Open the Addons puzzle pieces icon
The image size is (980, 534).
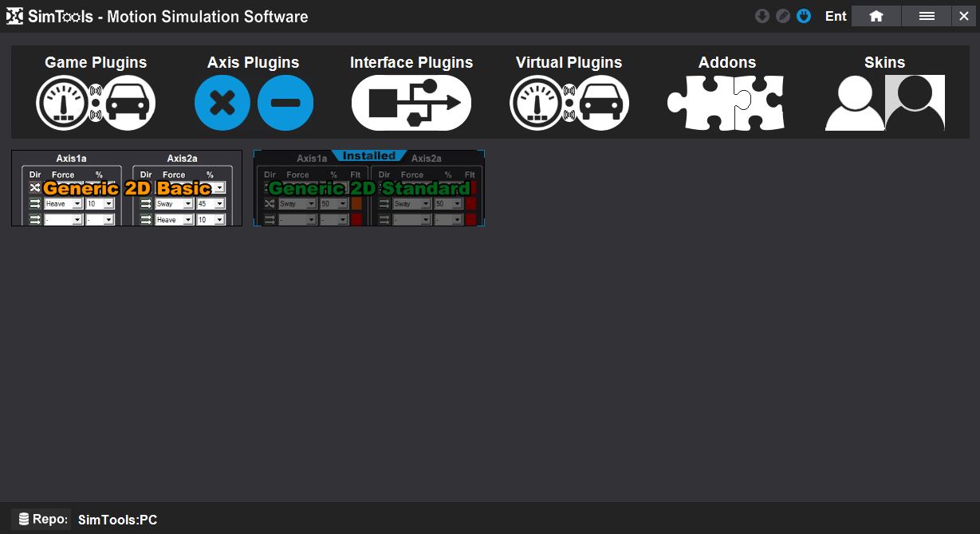[x=726, y=103]
